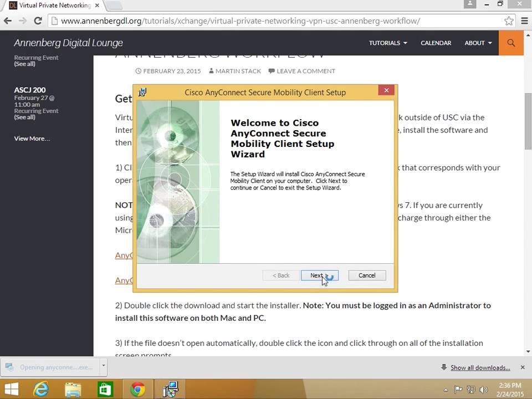Click Show all downloads link

(480, 367)
